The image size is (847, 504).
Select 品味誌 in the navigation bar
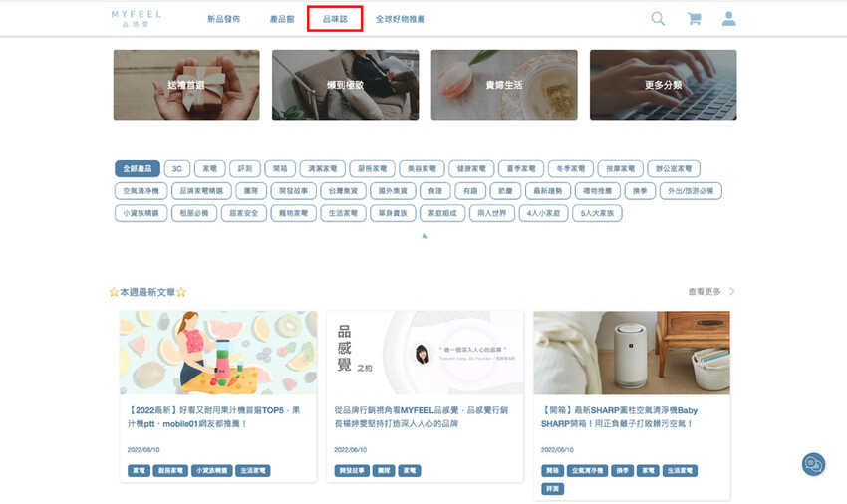335,19
